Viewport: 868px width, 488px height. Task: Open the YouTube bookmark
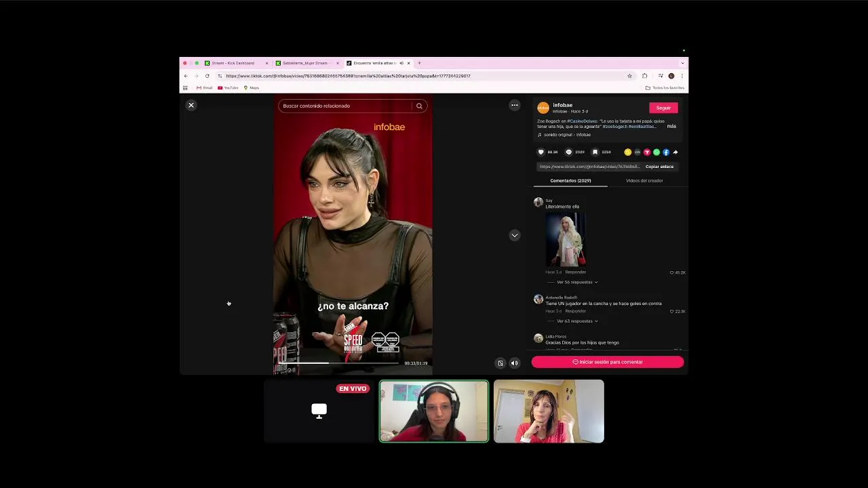(228, 87)
